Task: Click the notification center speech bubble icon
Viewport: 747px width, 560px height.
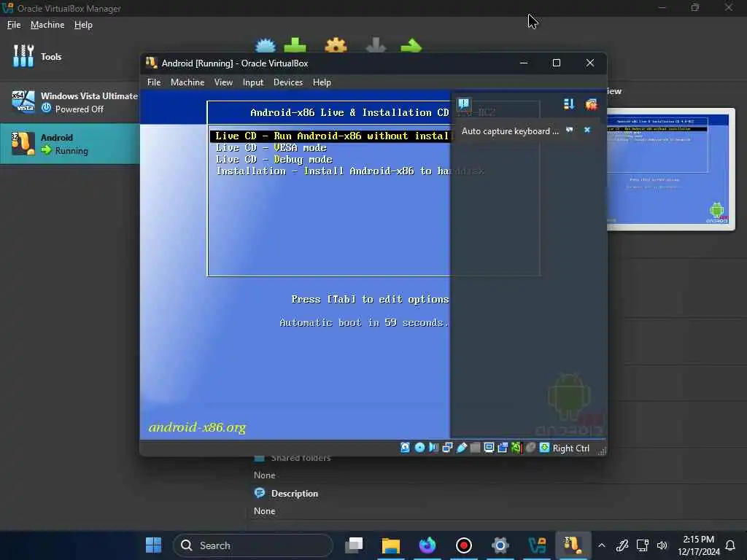Action: coord(463,104)
